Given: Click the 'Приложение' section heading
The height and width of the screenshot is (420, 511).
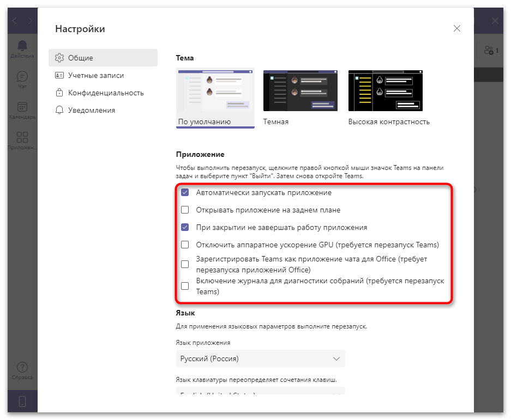Looking at the screenshot, I should click(x=200, y=154).
